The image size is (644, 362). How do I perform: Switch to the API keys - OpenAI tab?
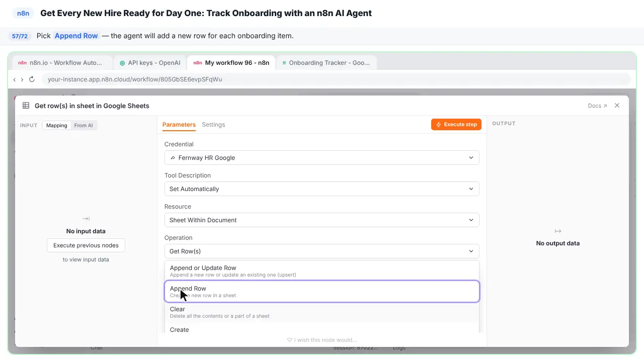point(149,63)
